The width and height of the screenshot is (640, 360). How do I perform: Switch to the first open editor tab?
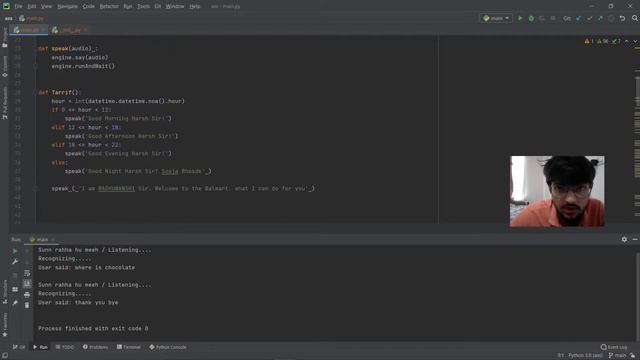click(29, 30)
